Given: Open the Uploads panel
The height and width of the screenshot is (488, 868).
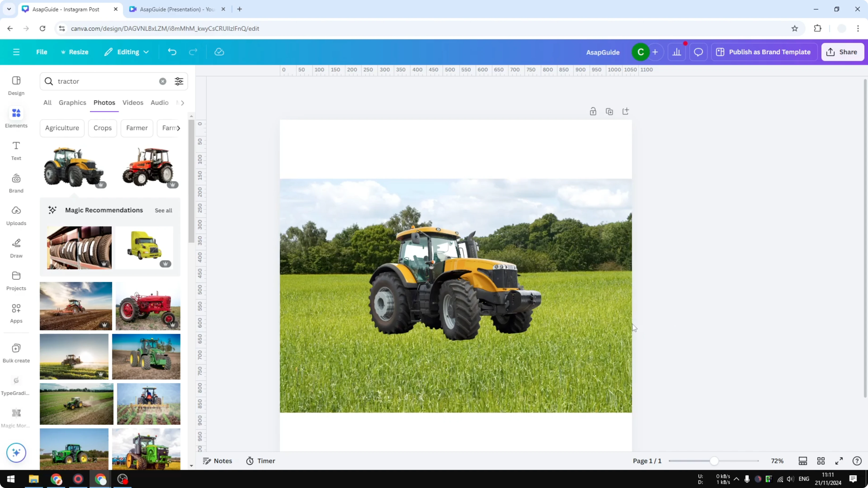Looking at the screenshot, I should coord(16,215).
